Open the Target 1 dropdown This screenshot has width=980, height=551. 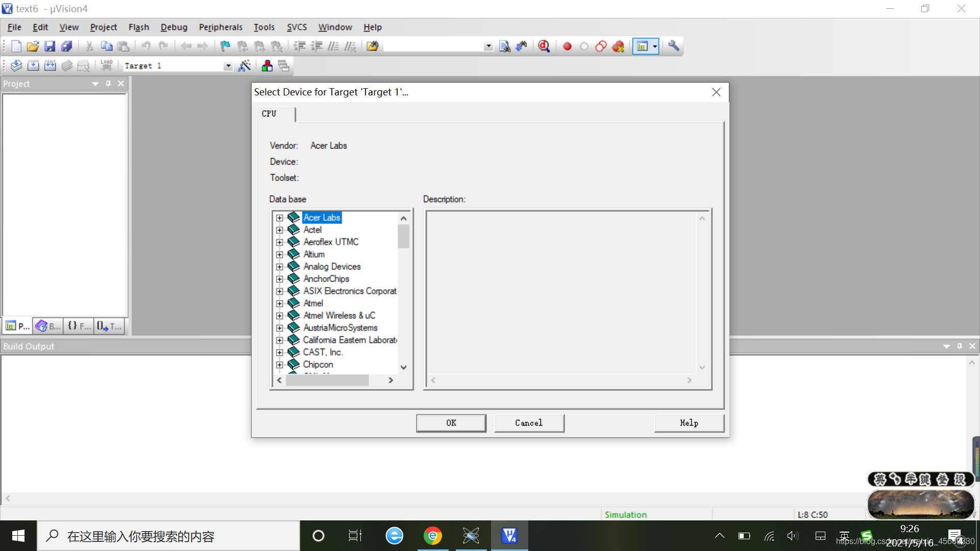pyautogui.click(x=228, y=66)
